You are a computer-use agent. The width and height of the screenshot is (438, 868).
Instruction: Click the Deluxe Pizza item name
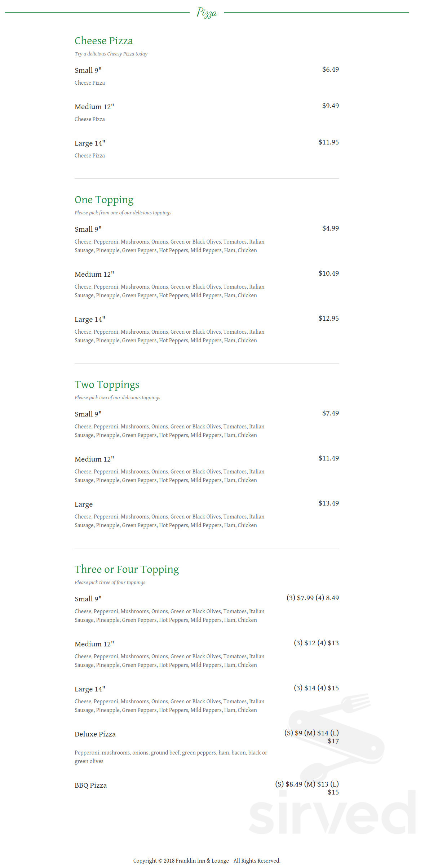pyautogui.click(x=95, y=734)
